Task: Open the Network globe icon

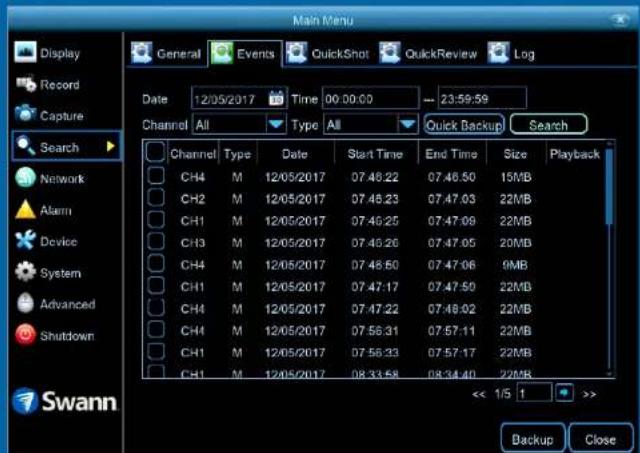Action: coord(25,178)
